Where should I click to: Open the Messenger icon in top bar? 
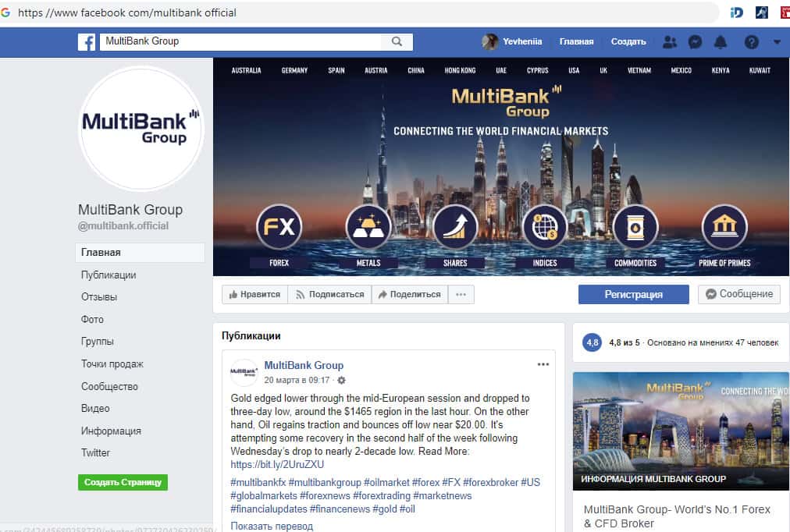(x=696, y=42)
